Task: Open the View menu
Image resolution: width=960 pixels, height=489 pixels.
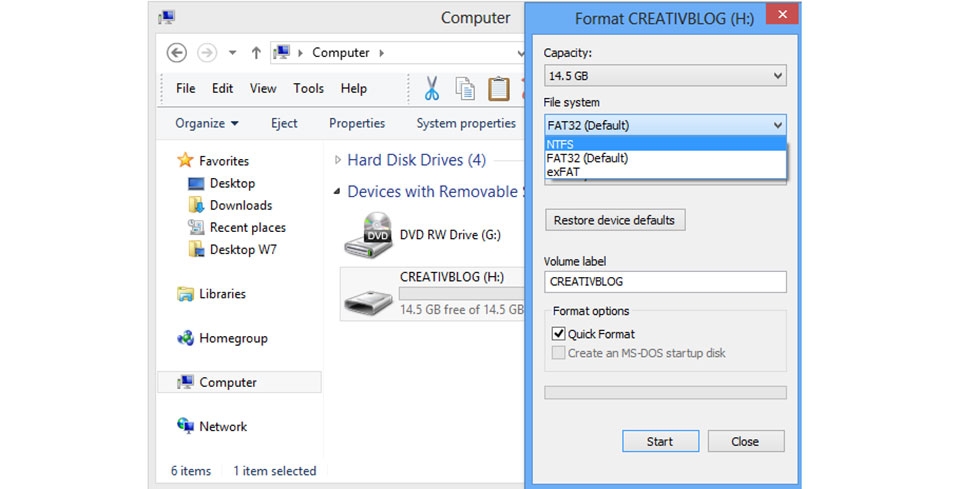Action: coord(263,88)
